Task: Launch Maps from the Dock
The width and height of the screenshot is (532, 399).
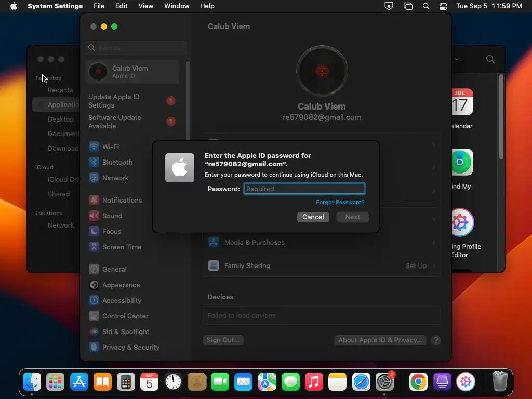Action: (x=267, y=382)
